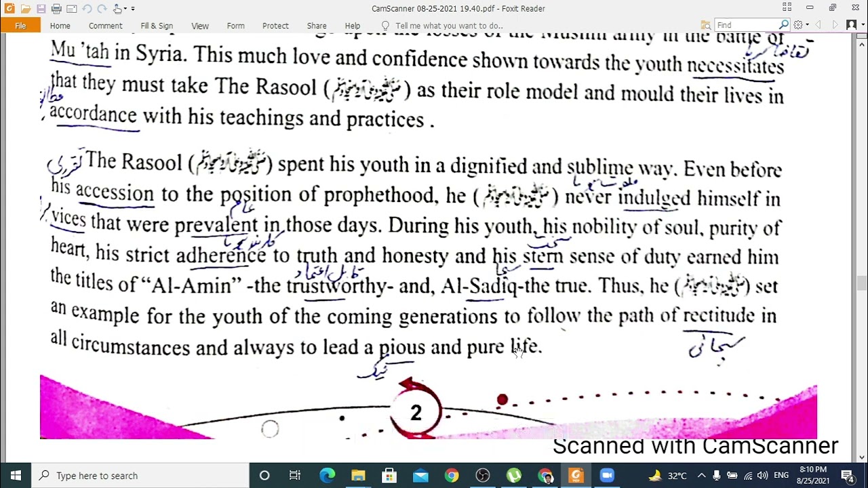Select the hand touch mode icon
Image resolution: width=868 pixels, height=488 pixels.
click(119, 9)
